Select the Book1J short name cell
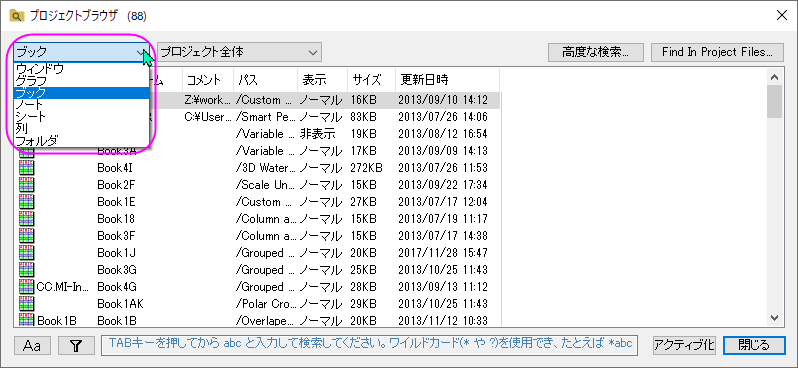 click(x=117, y=252)
